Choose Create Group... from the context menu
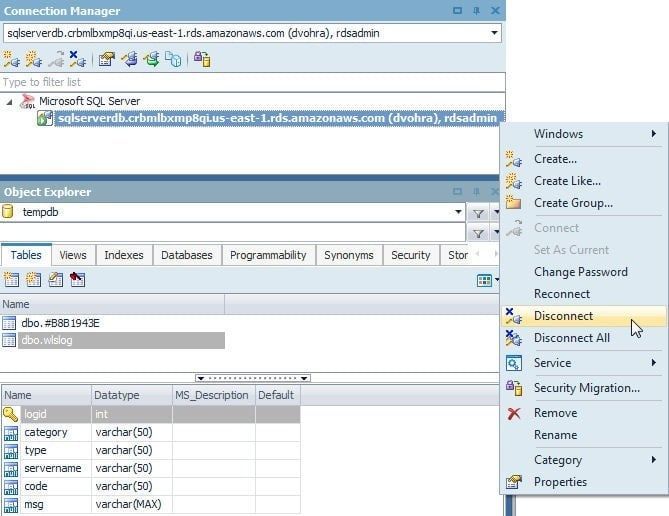 (x=584, y=203)
